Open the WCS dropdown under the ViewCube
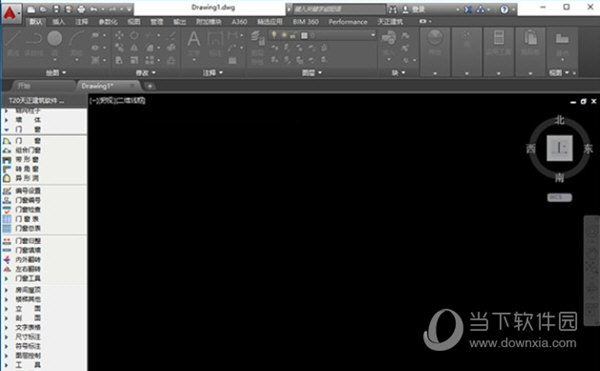This screenshot has width=600, height=371. tap(559, 197)
